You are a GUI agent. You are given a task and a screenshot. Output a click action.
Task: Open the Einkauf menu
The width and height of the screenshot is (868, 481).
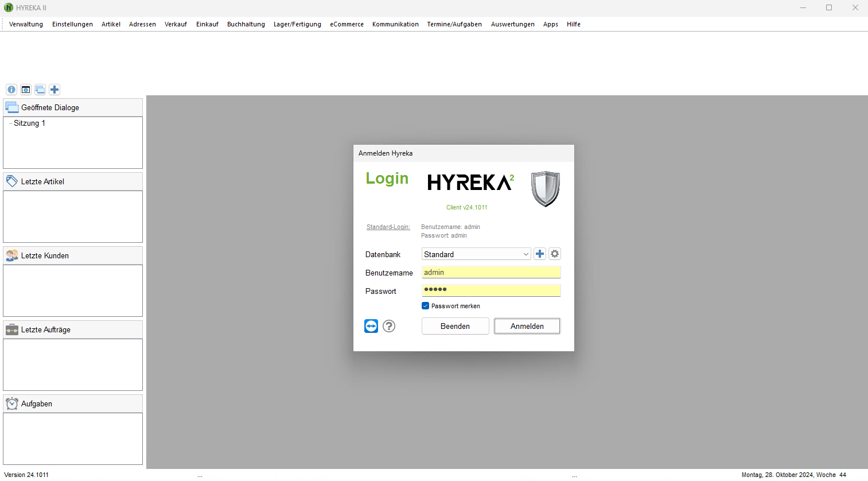click(207, 24)
